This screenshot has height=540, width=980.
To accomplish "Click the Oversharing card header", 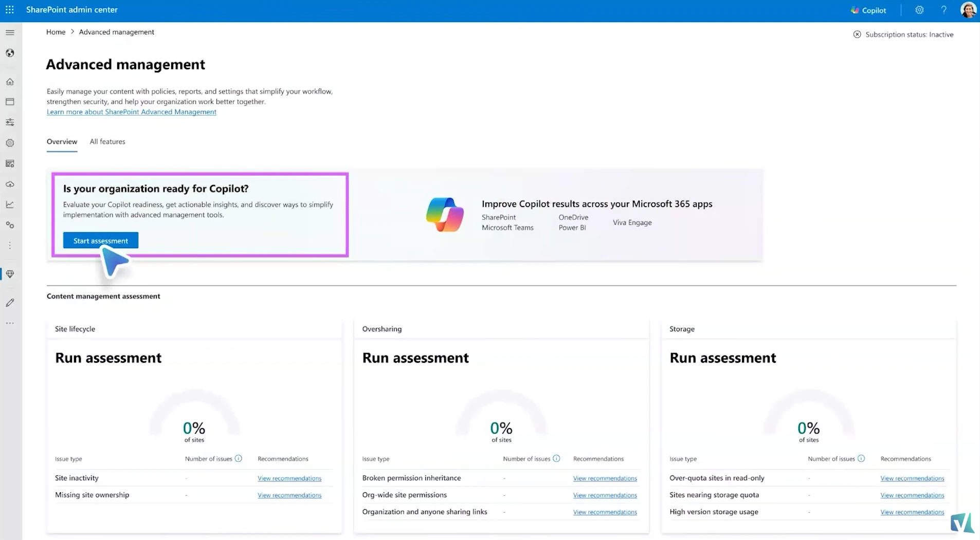I will click(x=382, y=329).
